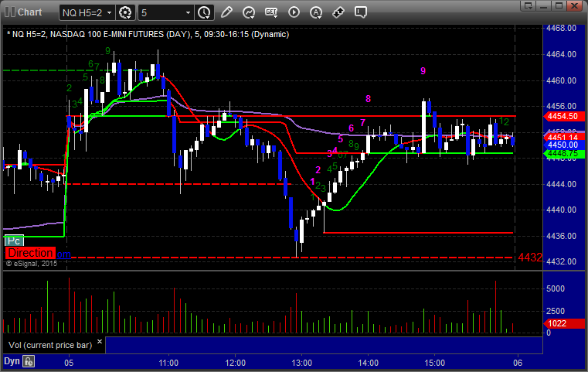Click the symbol link arrows icon

[x=338, y=12]
